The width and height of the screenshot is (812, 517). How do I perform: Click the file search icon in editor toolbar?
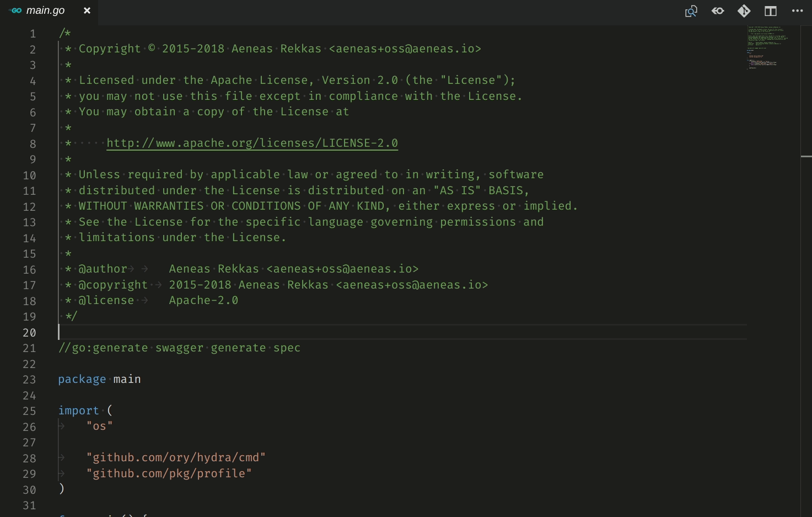click(x=691, y=11)
